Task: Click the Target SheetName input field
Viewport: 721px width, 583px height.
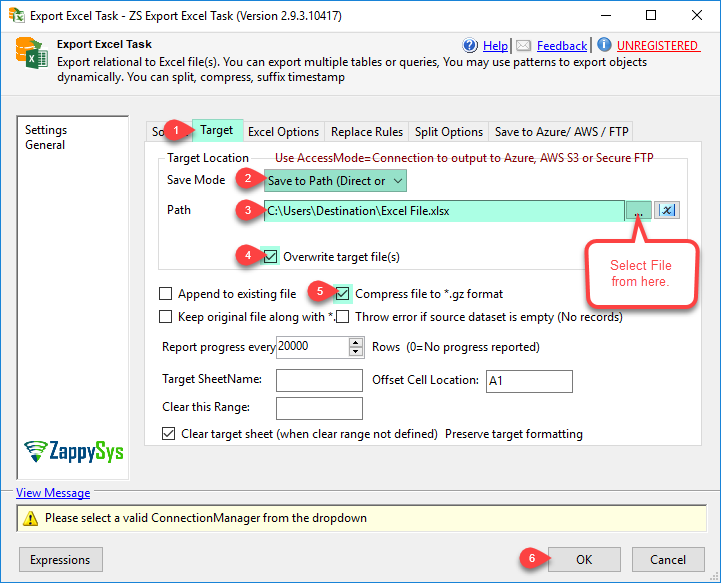Action: point(319,381)
